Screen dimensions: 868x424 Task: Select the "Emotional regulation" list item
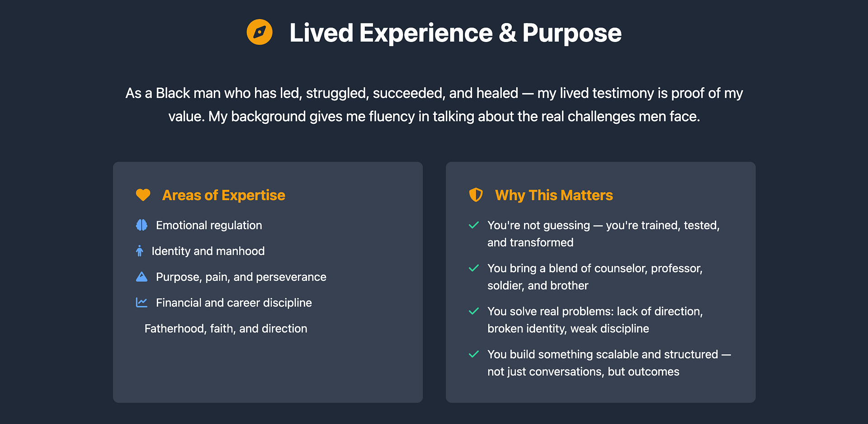point(209,225)
